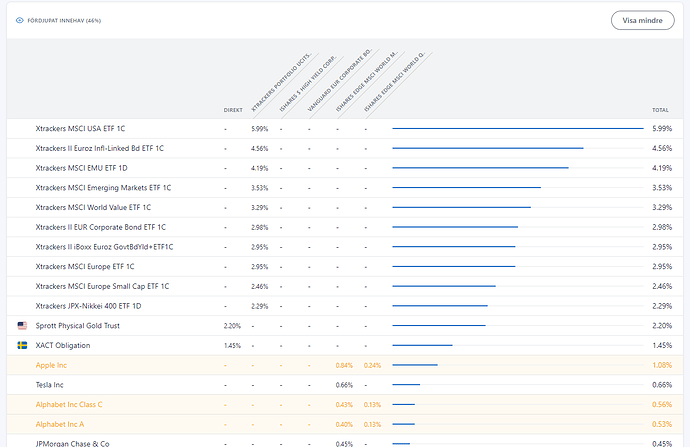Open Xtrackers MSCI Europe ETF 1C row

tap(85, 267)
